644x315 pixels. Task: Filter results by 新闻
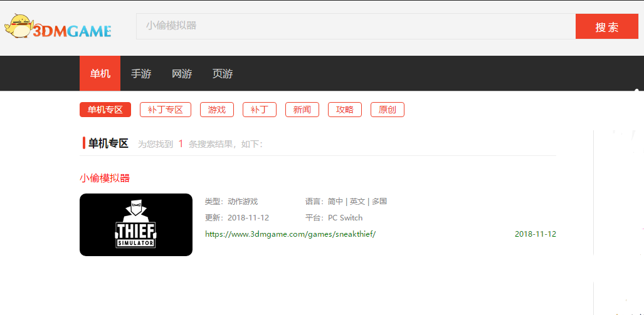302,110
